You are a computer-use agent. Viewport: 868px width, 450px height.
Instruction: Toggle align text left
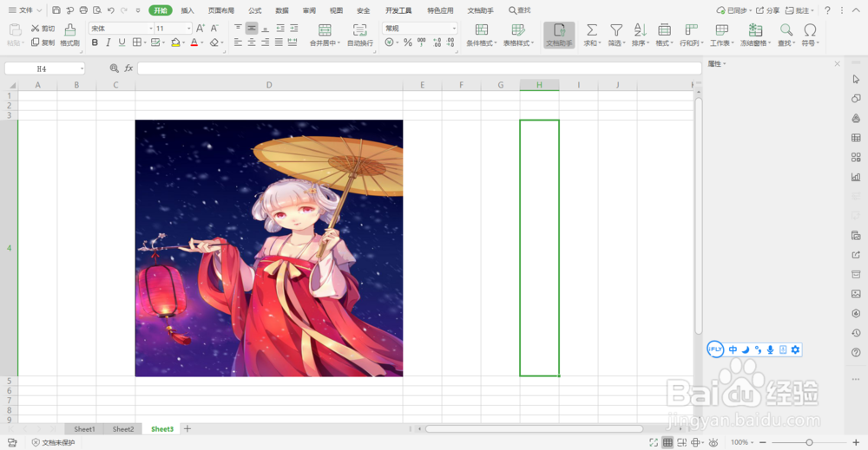click(x=238, y=42)
